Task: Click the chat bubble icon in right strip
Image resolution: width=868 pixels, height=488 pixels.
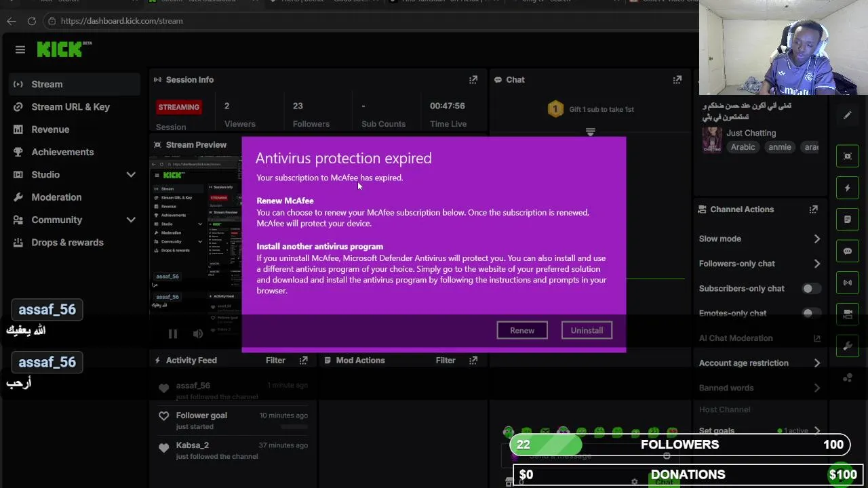Action: [848, 251]
